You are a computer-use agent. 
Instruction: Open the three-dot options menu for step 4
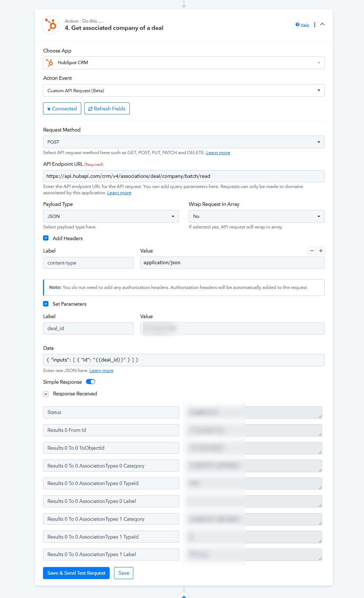314,25
